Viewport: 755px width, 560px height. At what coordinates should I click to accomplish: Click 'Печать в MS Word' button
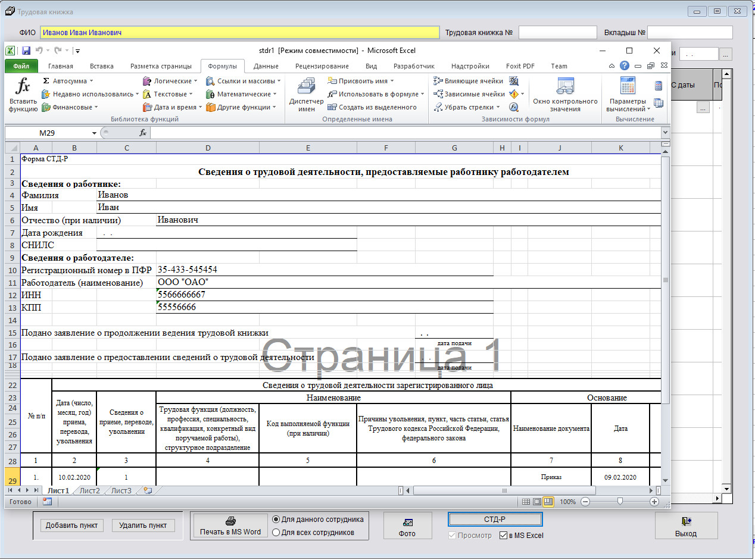pyautogui.click(x=230, y=525)
